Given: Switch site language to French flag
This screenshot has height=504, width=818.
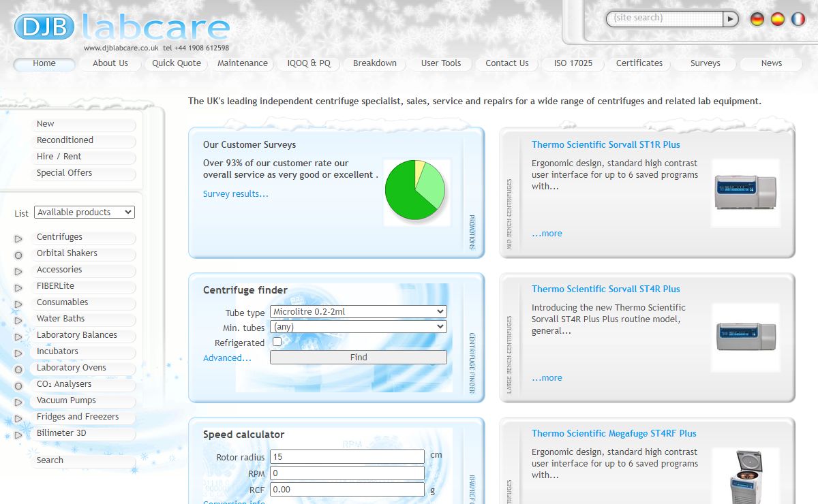Looking at the screenshot, I should (798, 19).
